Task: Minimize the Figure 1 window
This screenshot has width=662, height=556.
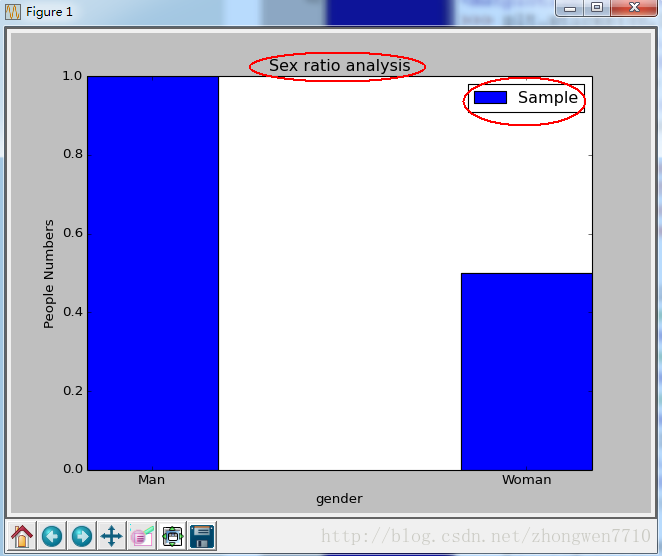Action: 570,8
